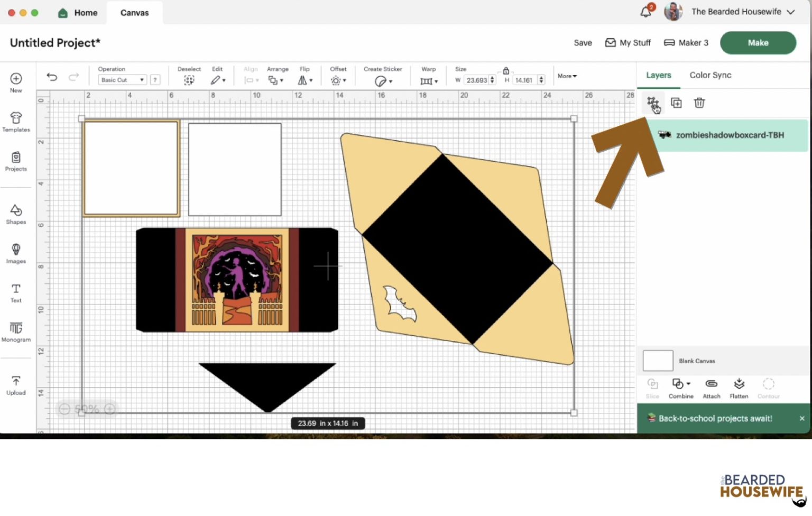The height and width of the screenshot is (516, 812).
Task: Delete the selected layer with trash icon
Action: [x=699, y=103]
